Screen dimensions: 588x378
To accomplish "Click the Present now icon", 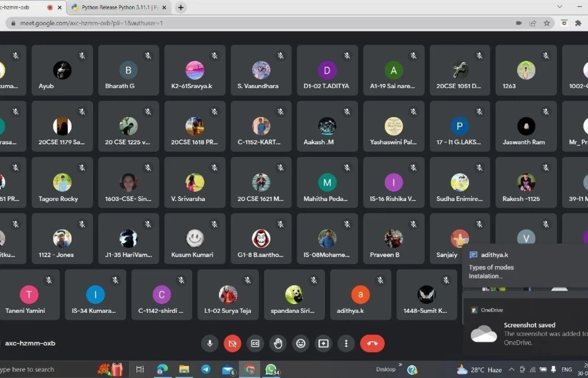I will (x=323, y=343).
